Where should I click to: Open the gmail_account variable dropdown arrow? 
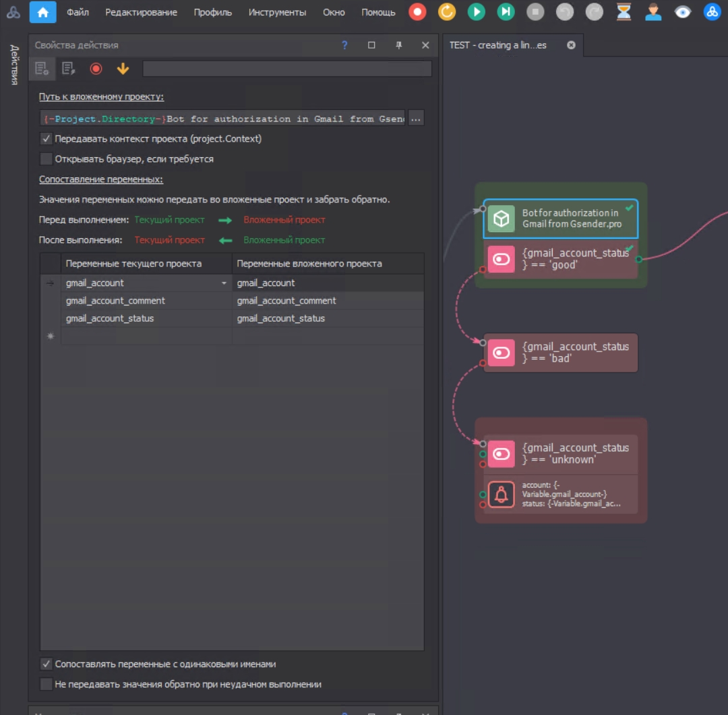point(224,283)
